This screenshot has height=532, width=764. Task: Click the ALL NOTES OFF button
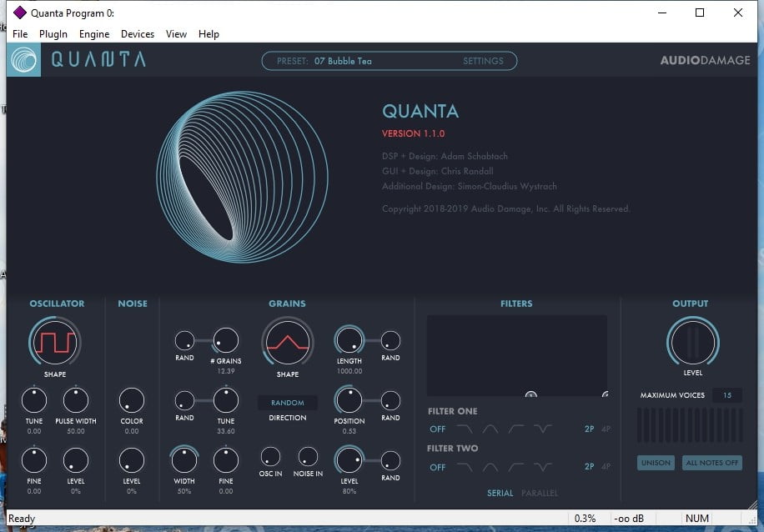[x=711, y=463]
